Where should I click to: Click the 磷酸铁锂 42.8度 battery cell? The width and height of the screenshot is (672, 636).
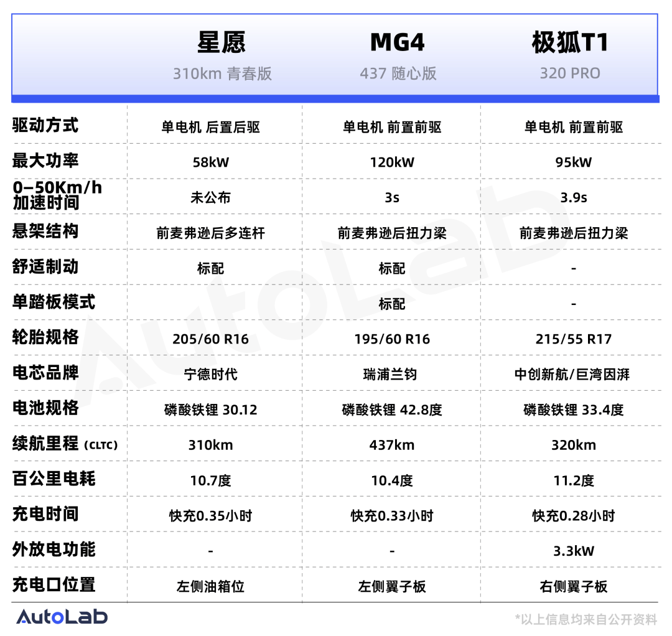(391, 410)
